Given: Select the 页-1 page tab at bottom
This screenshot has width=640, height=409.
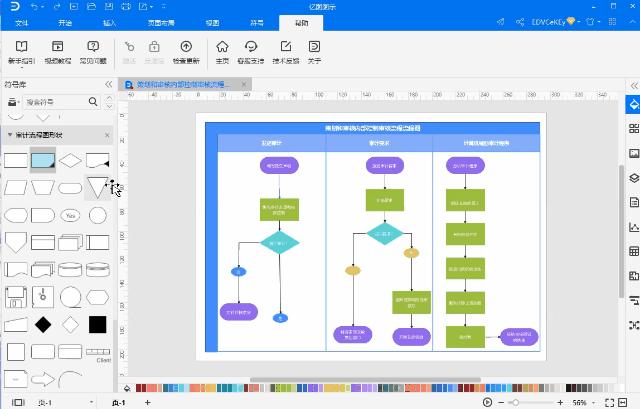Looking at the screenshot, I should pyautogui.click(x=118, y=402).
